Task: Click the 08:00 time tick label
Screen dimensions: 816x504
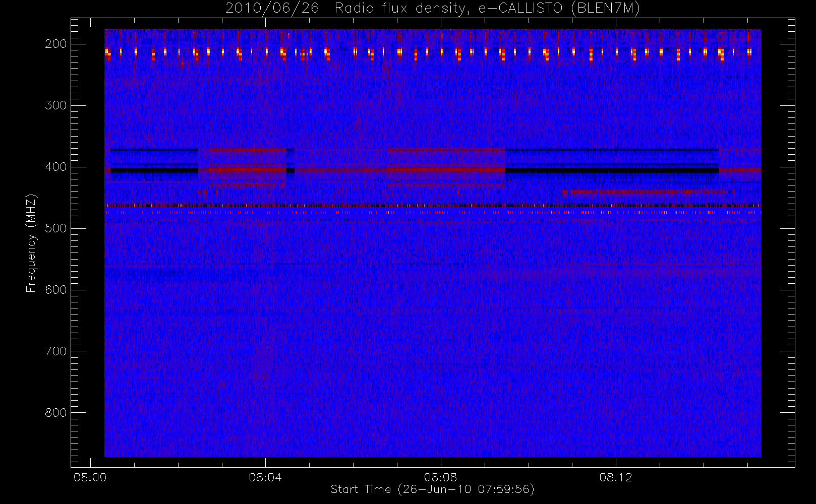Action: [x=90, y=477]
